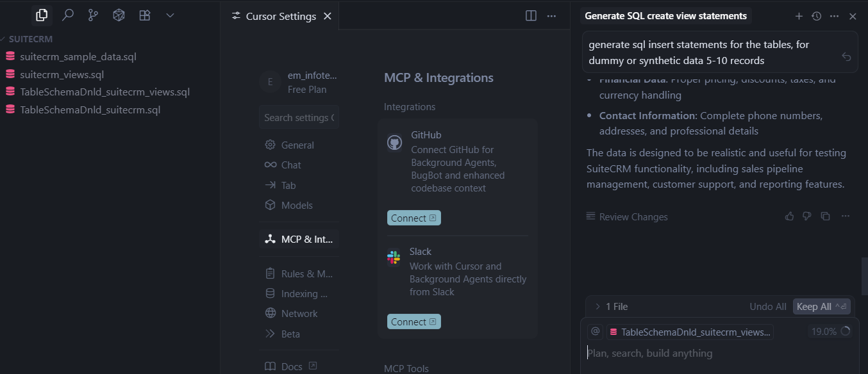This screenshot has height=374, width=868.
Task: Click the GitHub logo icon
Action: 395,142
